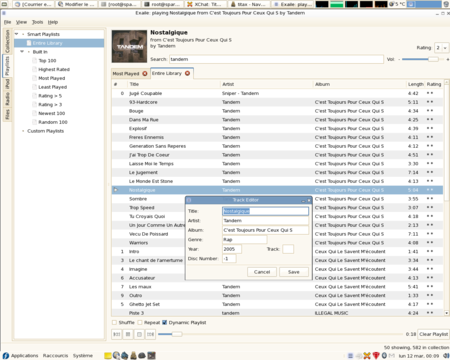Click the Vol plus button
This screenshot has width=450, height=360.
coord(447,59)
